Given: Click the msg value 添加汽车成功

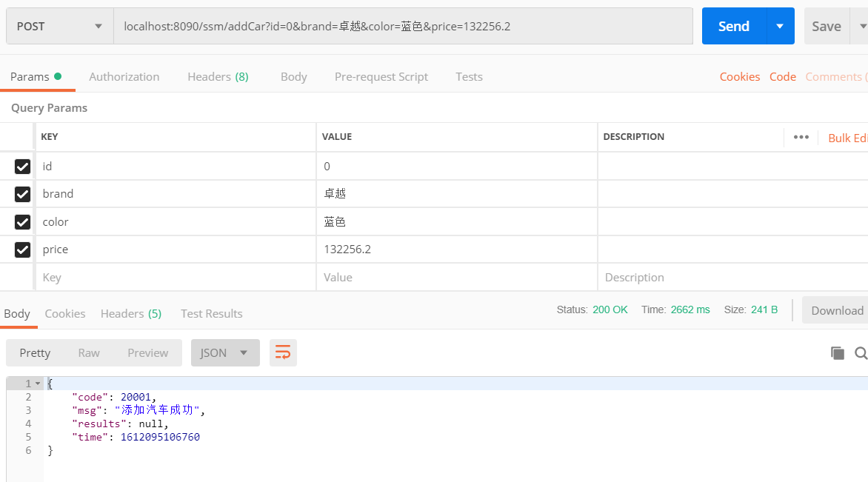Looking at the screenshot, I should (x=157, y=410).
